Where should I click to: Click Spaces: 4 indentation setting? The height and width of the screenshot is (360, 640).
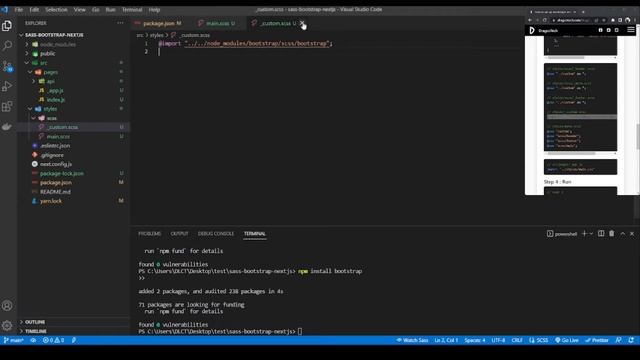pos(475,340)
